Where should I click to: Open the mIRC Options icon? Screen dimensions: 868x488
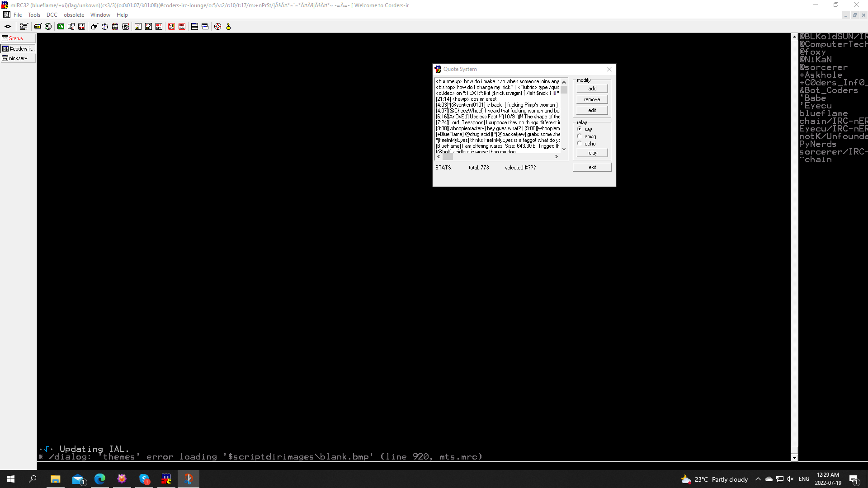tap(24, 27)
